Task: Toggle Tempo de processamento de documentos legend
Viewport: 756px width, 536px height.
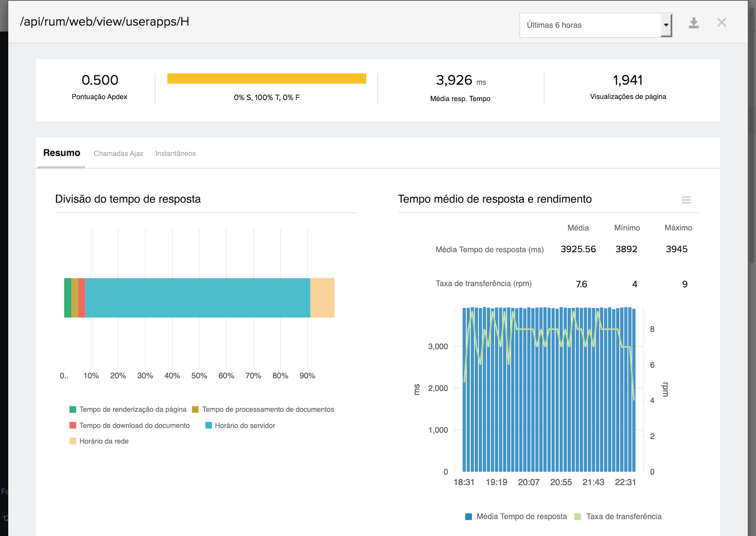Action: click(268, 409)
